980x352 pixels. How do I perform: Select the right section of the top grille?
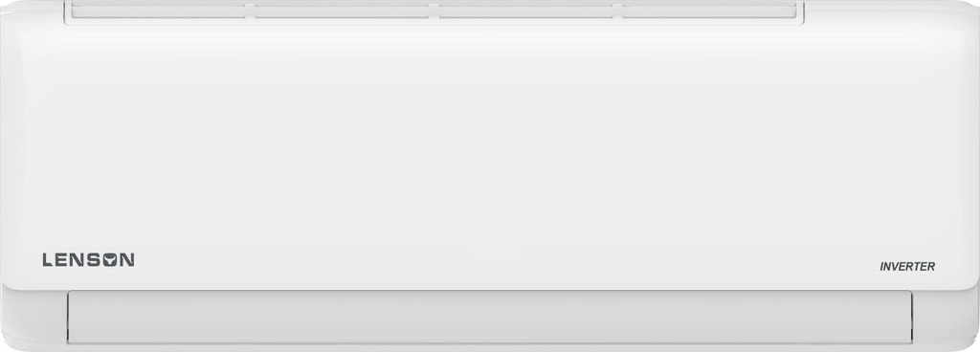tap(710, 11)
